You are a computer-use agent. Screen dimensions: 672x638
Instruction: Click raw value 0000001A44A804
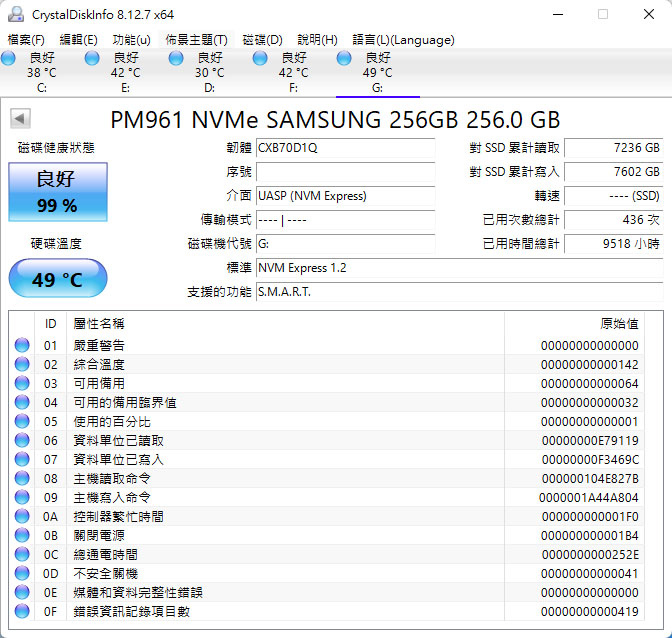tap(589, 497)
